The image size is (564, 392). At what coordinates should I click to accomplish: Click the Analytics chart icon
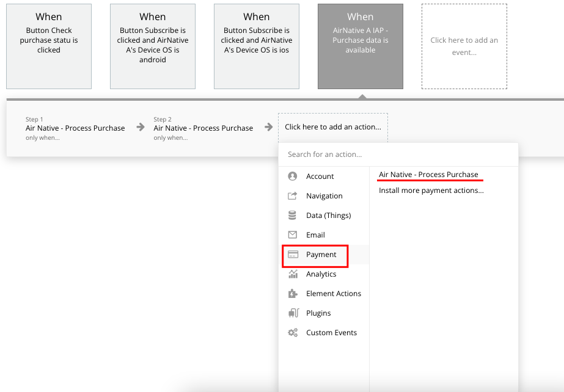(x=293, y=274)
